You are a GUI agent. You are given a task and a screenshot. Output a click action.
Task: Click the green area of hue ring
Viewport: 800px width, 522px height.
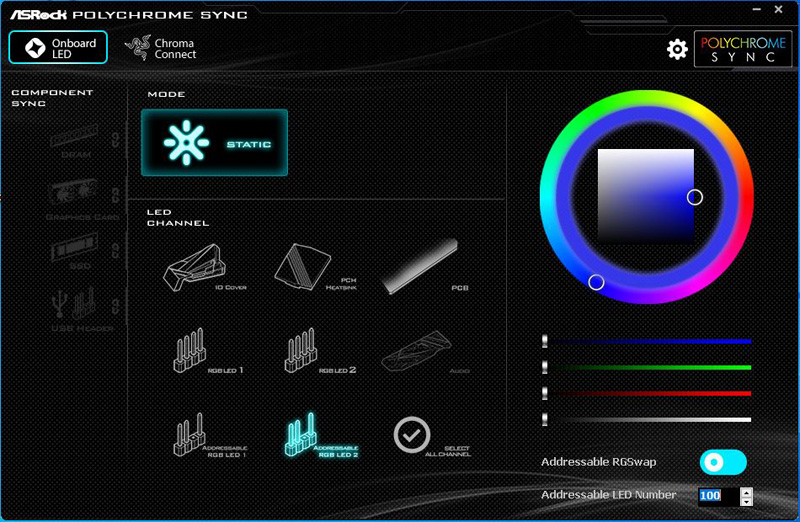click(602, 110)
